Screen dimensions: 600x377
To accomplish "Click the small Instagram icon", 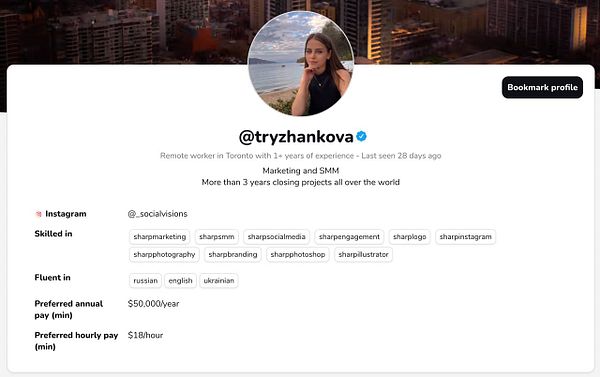I will click(38, 214).
